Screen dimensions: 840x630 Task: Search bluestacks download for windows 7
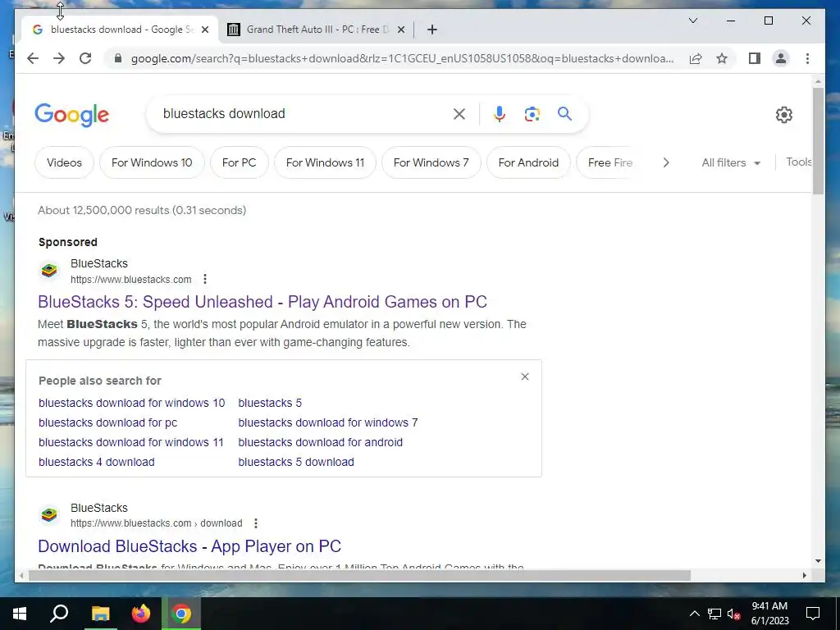[x=328, y=422]
